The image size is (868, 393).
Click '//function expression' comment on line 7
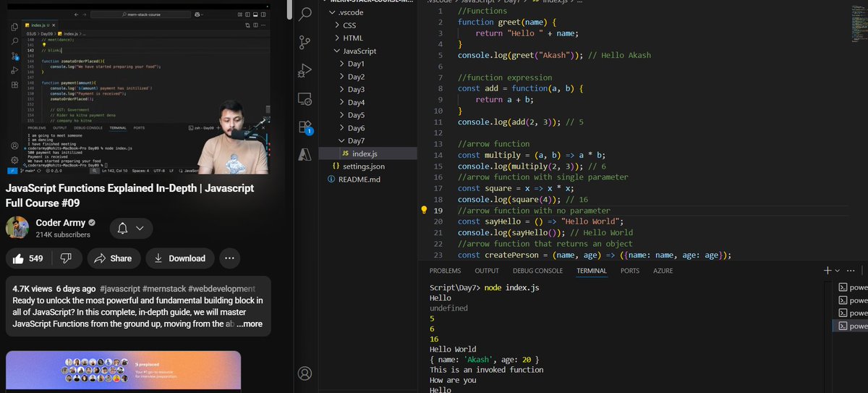tap(505, 78)
